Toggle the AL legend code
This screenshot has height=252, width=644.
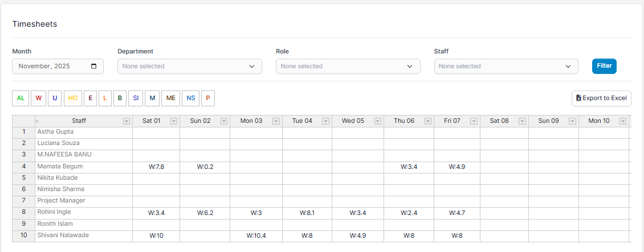click(x=21, y=98)
